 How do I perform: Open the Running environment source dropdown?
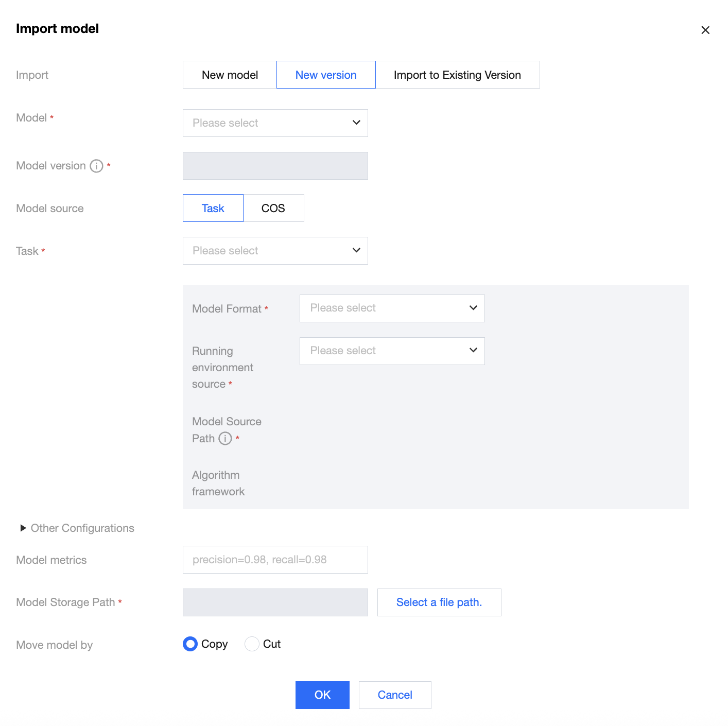[392, 351]
